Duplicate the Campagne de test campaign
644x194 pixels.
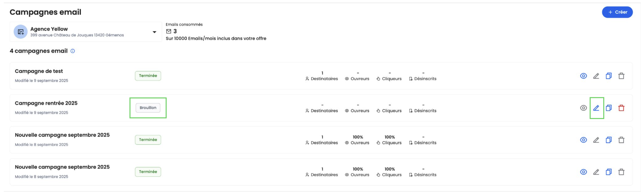[609, 76]
